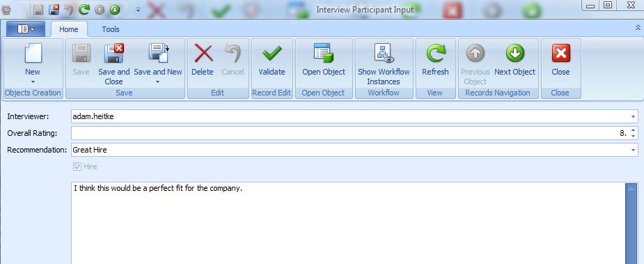Open the Recommendation dropdown arrow
Viewport: 644px width, 264px height.
click(633, 150)
